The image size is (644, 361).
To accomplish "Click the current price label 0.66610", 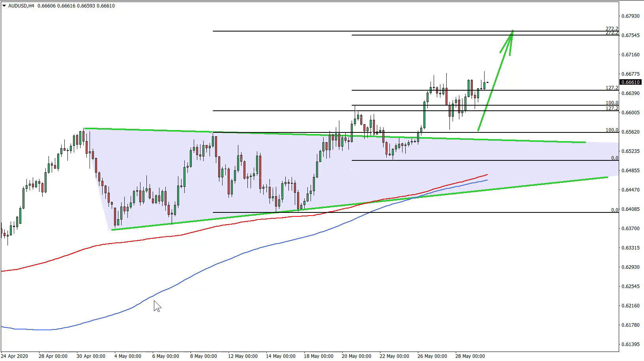I will (630, 82).
